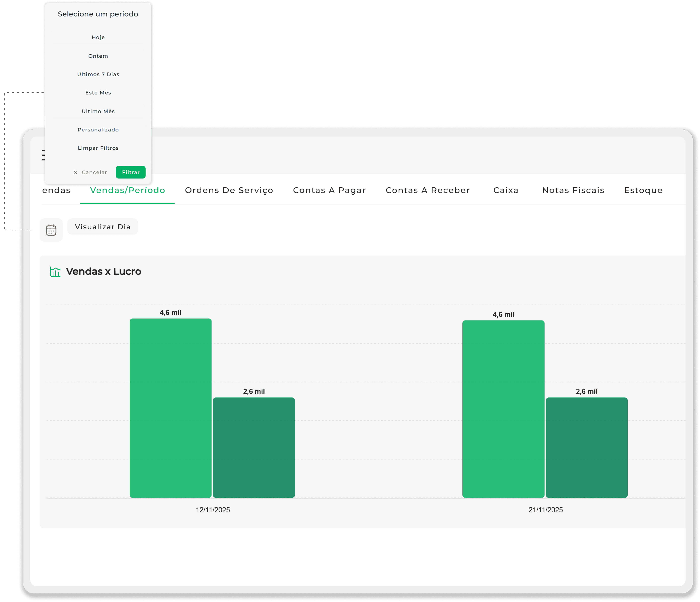Open the Contas A Pagar tab
This screenshot has width=700, height=602.
click(329, 190)
